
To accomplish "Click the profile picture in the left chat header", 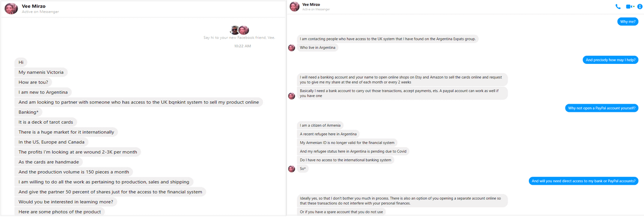I will click(x=11, y=8).
